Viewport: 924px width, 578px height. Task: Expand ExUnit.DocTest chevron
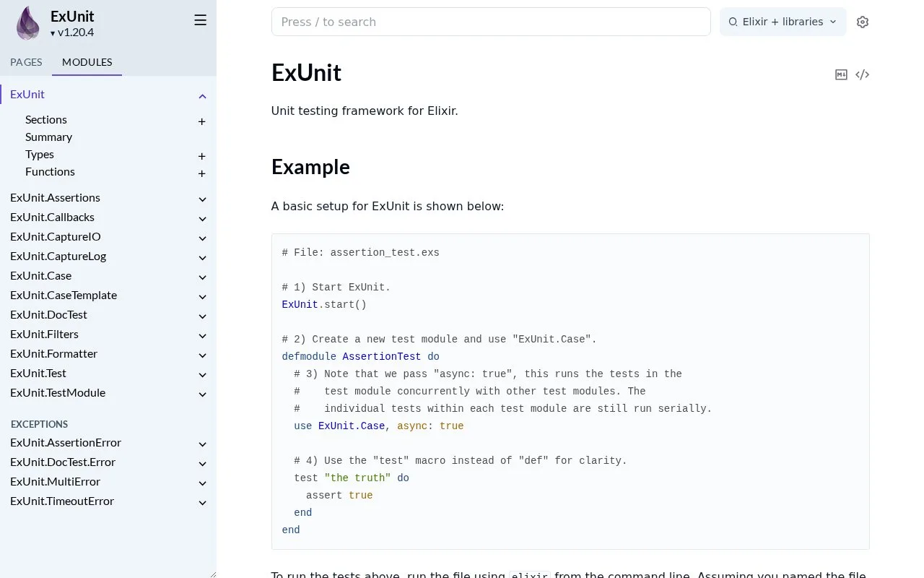[x=202, y=316]
